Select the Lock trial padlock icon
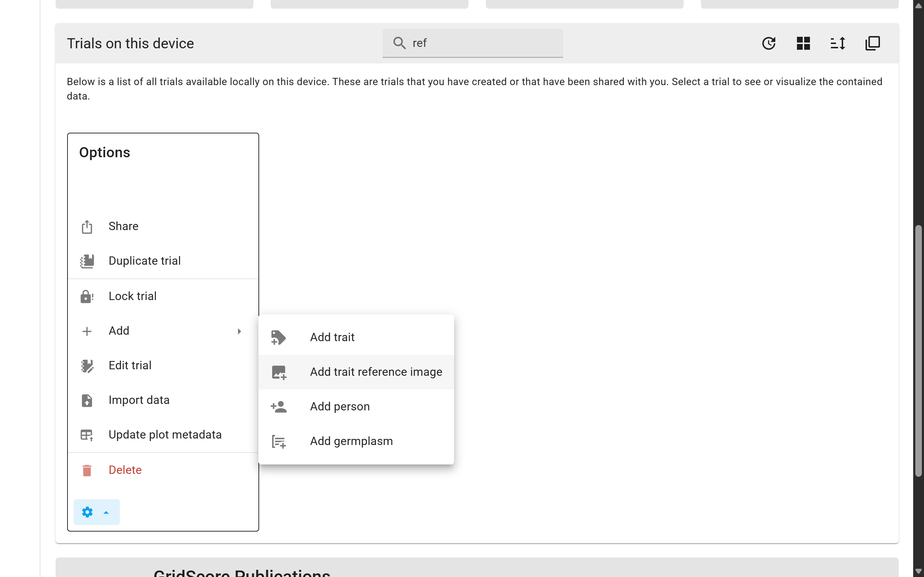 pos(87,296)
